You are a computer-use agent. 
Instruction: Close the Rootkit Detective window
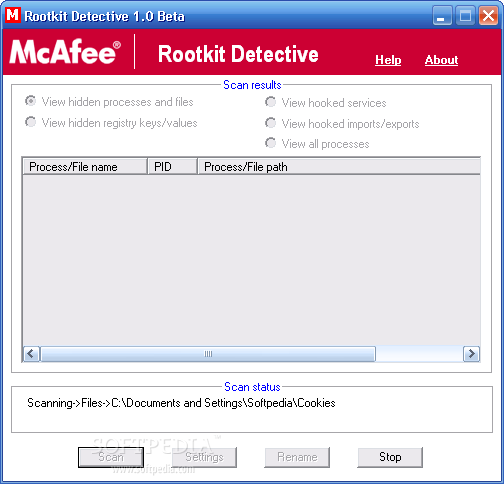(488, 15)
